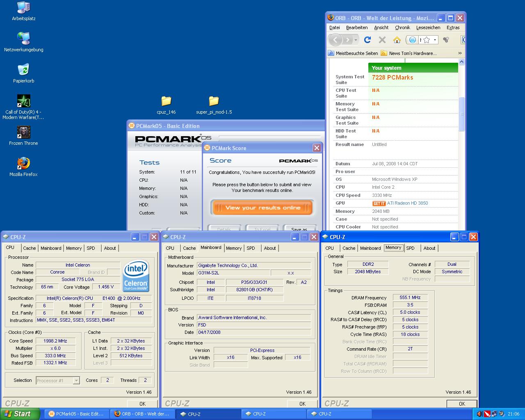Click the taskbar clock showing 21:06
Image resolution: width=525 pixels, height=420 pixels.
pyautogui.click(x=513, y=414)
